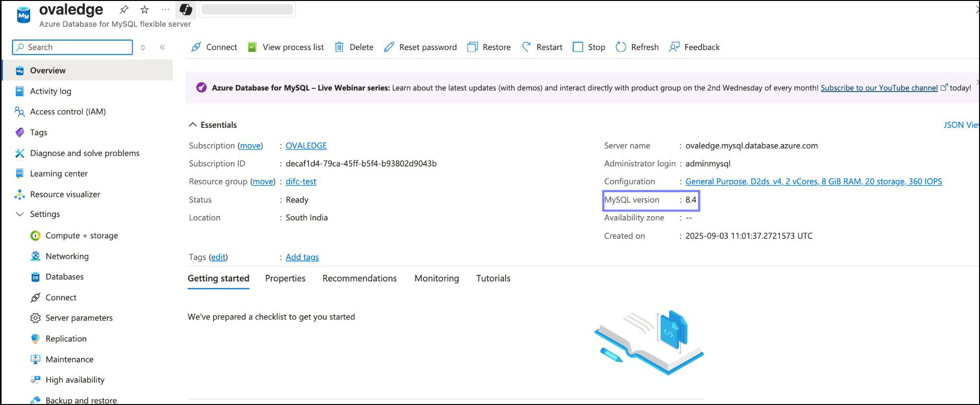Click the adminmysql administrator login value
Screen dimensions: 980x405
coord(708,164)
